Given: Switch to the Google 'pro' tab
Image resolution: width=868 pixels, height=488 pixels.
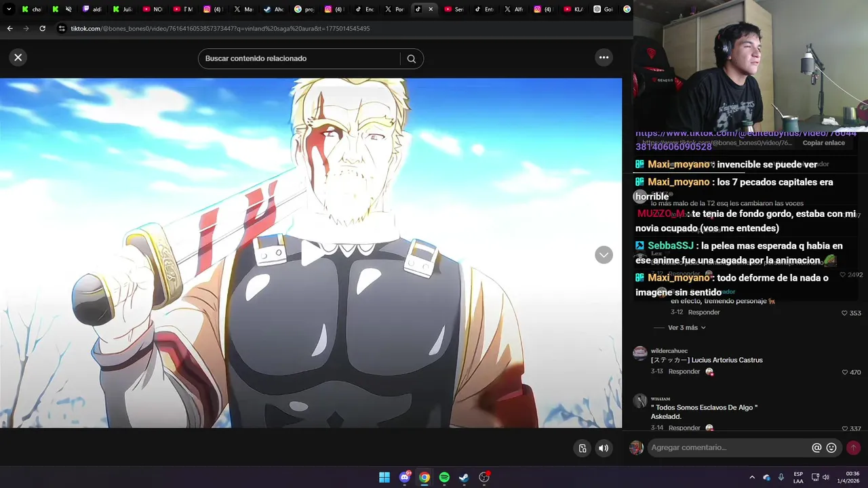Looking at the screenshot, I should [304, 9].
